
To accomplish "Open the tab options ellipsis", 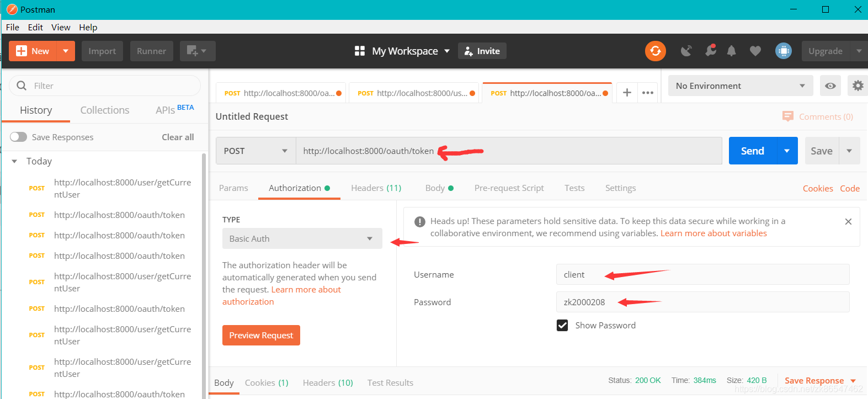I will pyautogui.click(x=648, y=93).
